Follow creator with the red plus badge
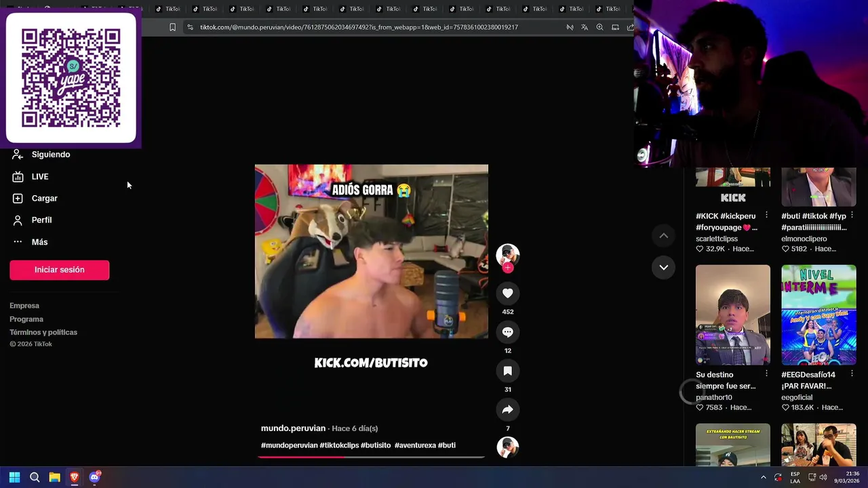This screenshot has height=488, width=868. coord(507,268)
